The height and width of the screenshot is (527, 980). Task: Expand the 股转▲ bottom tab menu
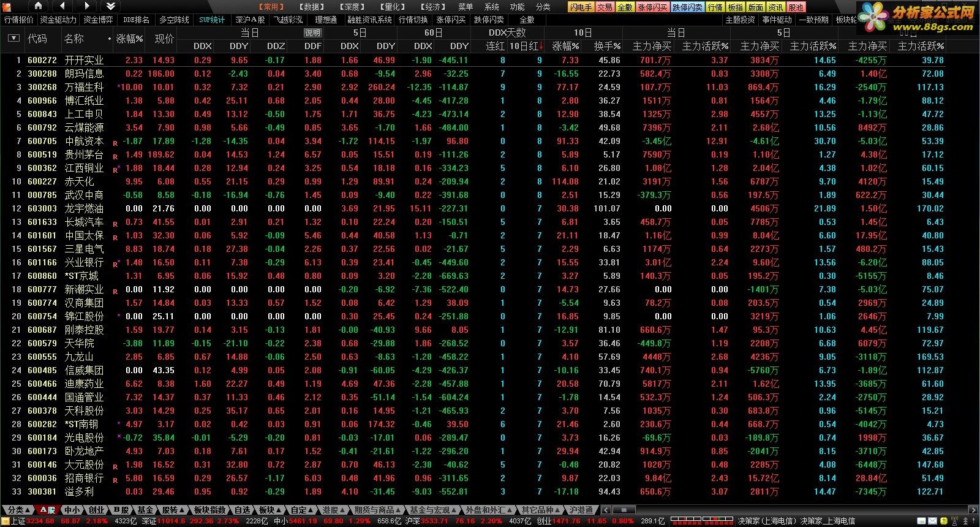[173, 510]
